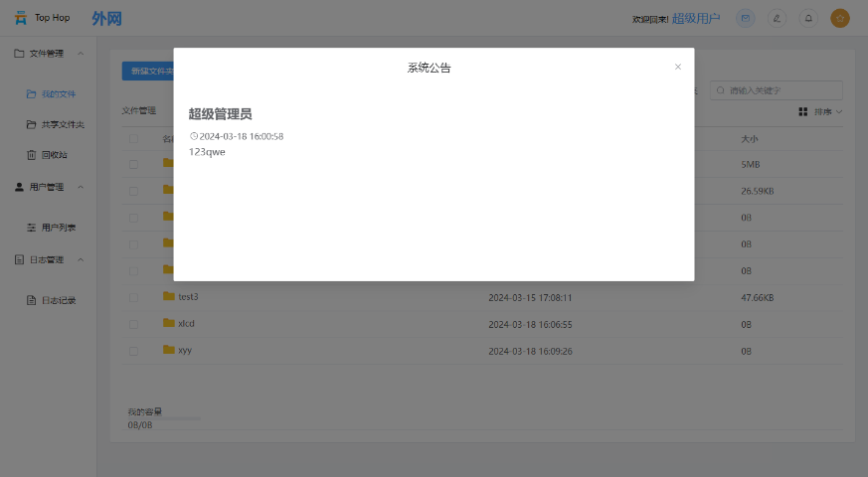
Task: Click the 文件管理 breadcrumb text
Action: tap(139, 110)
